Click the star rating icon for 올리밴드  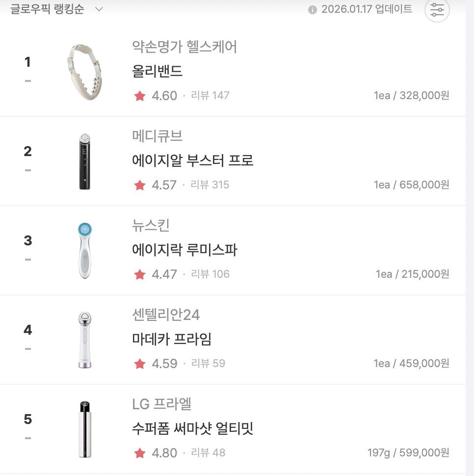pyautogui.click(x=140, y=96)
